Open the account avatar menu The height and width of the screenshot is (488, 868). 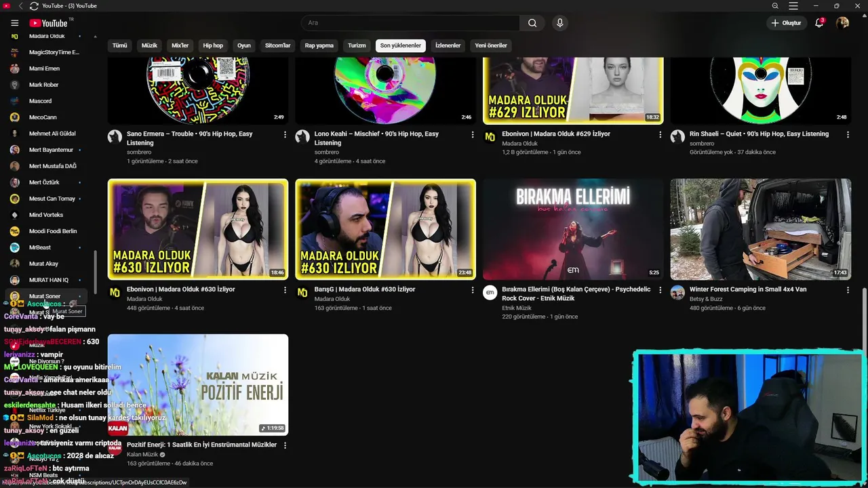[842, 23]
